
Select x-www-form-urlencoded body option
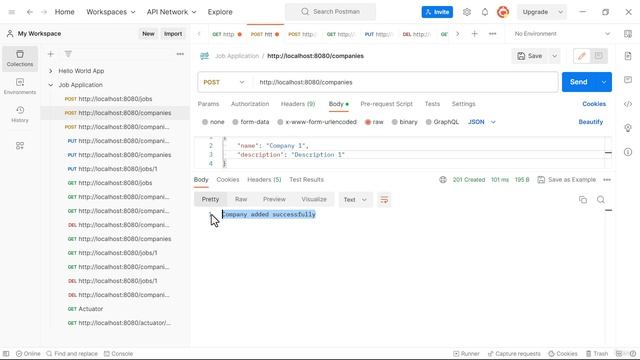[317, 122]
